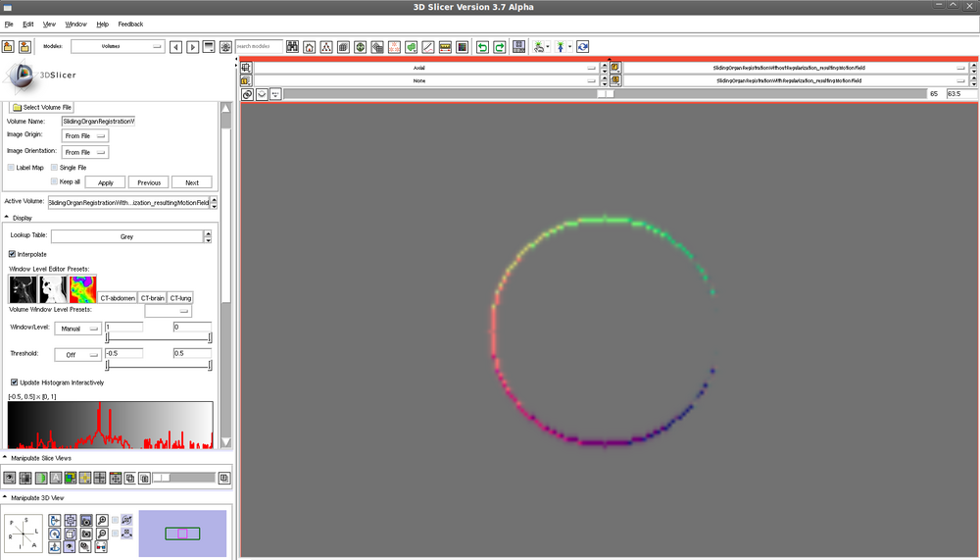Click the slice offset slider in viewer
The width and height of the screenshot is (980, 560).
click(605, 94)
